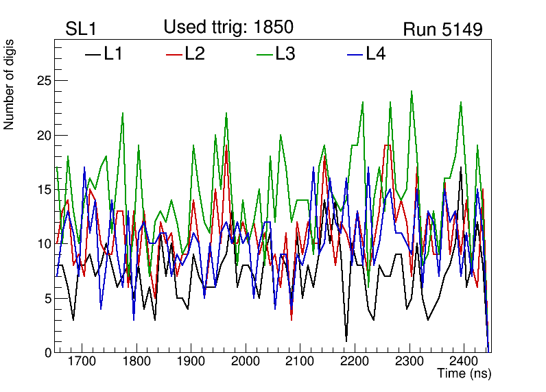The image size is (546, 392).
Task: Select the 'Time (ns)' x-axis title
Action: [464, 374]
